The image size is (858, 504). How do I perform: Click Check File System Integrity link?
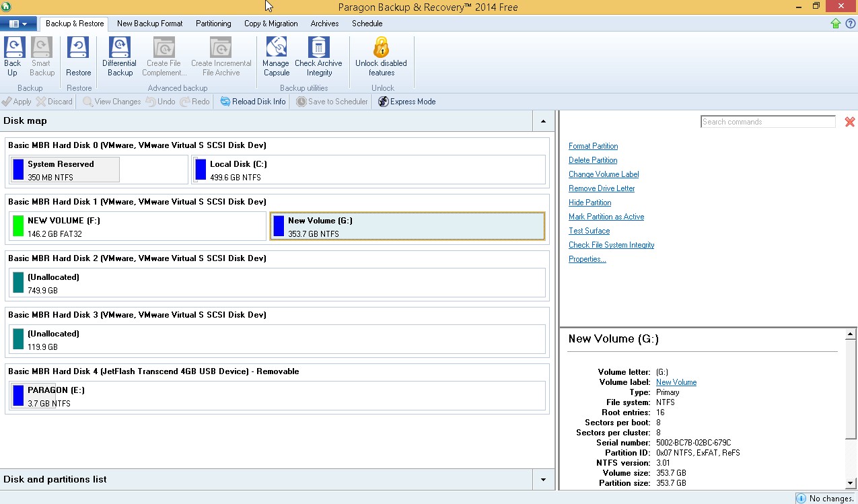[x=611, y=245]
